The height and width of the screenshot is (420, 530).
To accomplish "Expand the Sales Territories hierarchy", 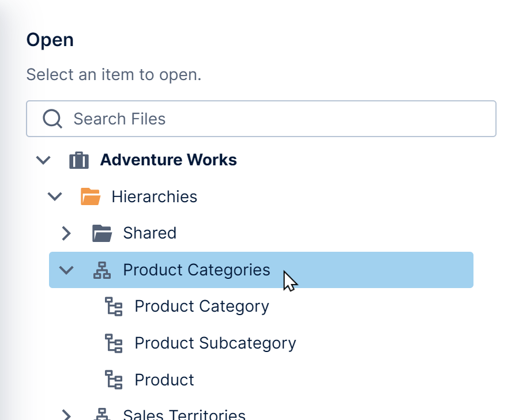I will click(66, 415).
